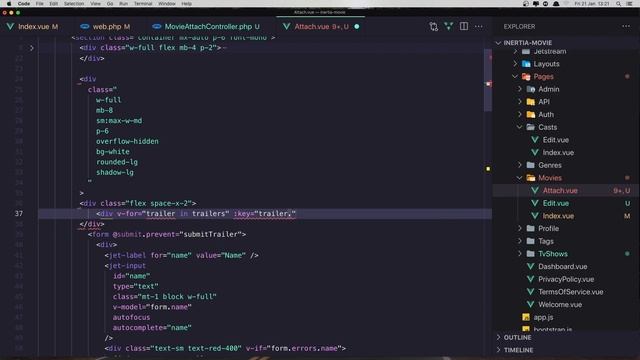Place cursor in line 37 v-for code

[196, 213]
